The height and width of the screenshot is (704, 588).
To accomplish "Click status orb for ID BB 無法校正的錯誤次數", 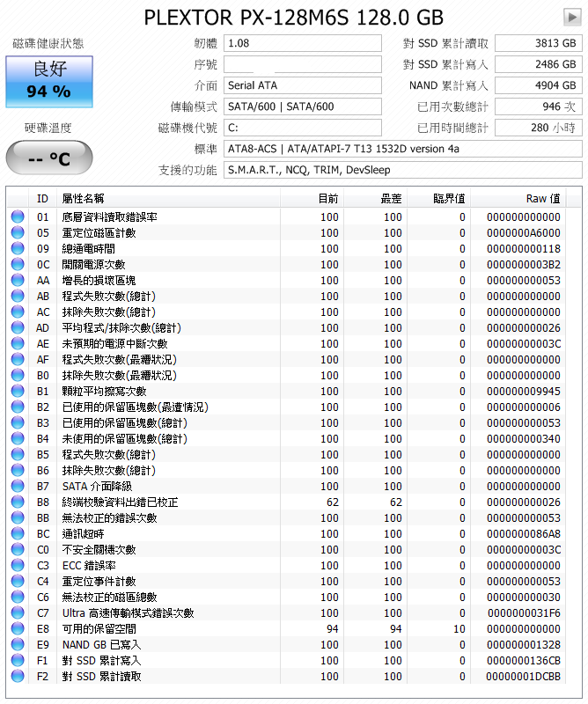I will click(x=18, y=517).
